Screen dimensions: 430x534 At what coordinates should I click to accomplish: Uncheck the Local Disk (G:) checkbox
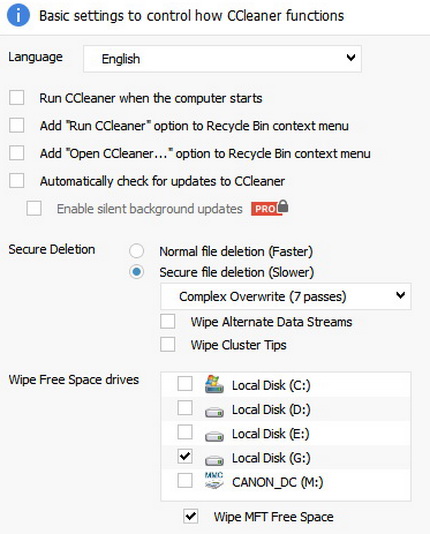[x=185, y=456]
